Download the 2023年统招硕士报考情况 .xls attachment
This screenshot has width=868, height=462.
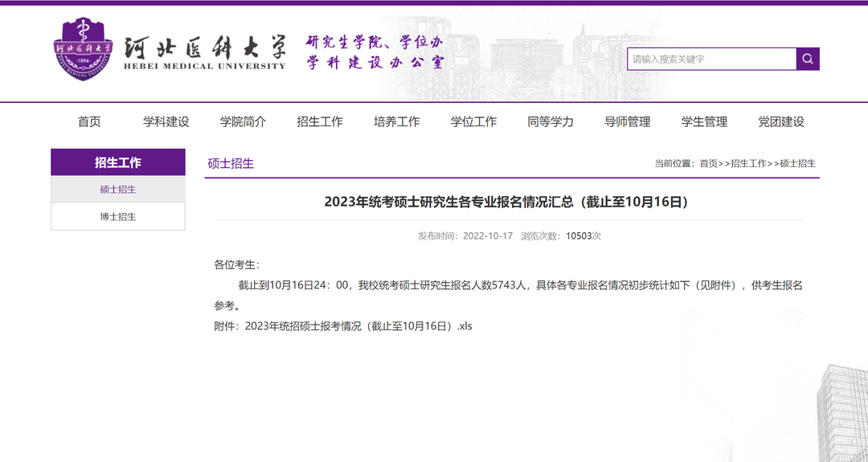point(358,326)
